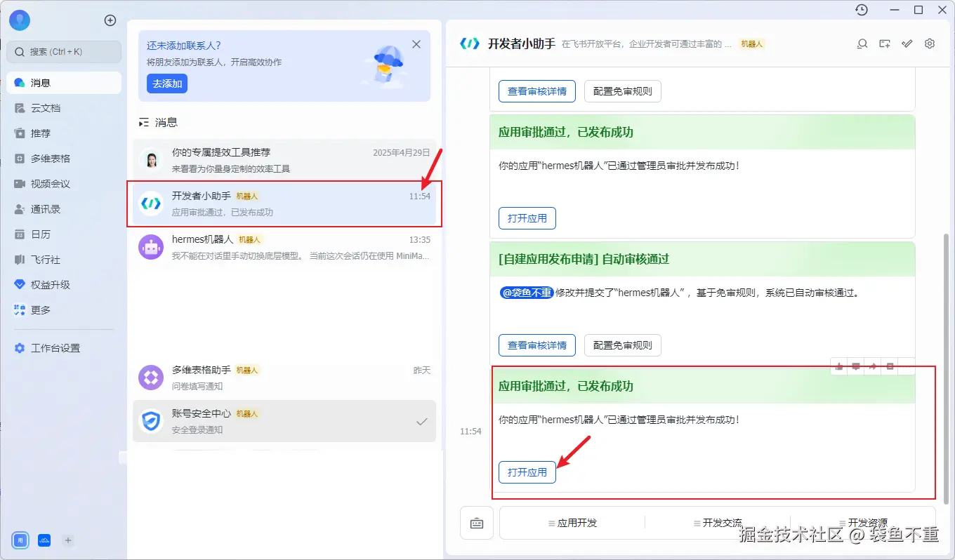This screenshot has width=955, height=560.
Task: Mark chat done with the checkmark icon
Action: (x=907, y=44)
